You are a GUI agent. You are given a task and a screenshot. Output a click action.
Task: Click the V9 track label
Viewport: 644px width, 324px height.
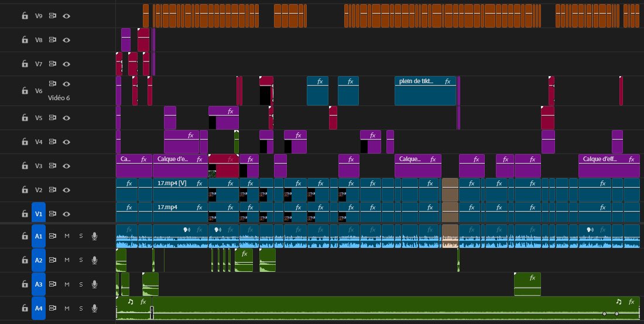point(39,16)
